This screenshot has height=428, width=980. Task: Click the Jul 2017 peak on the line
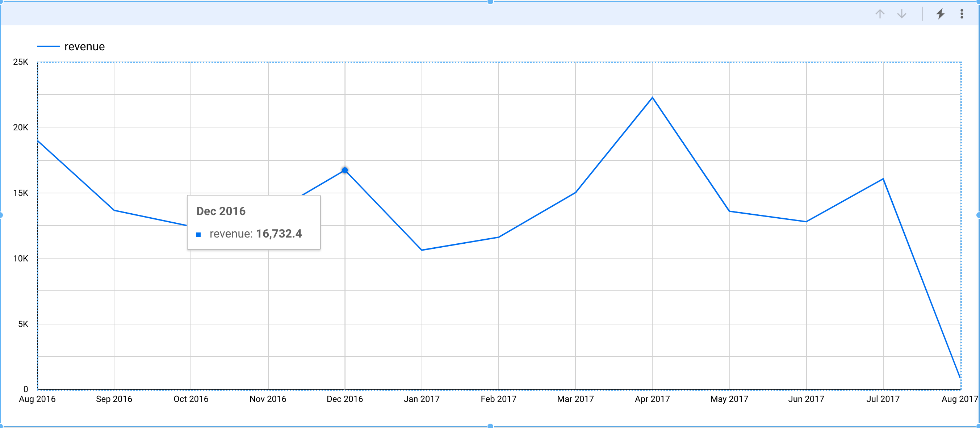(883, 179)
